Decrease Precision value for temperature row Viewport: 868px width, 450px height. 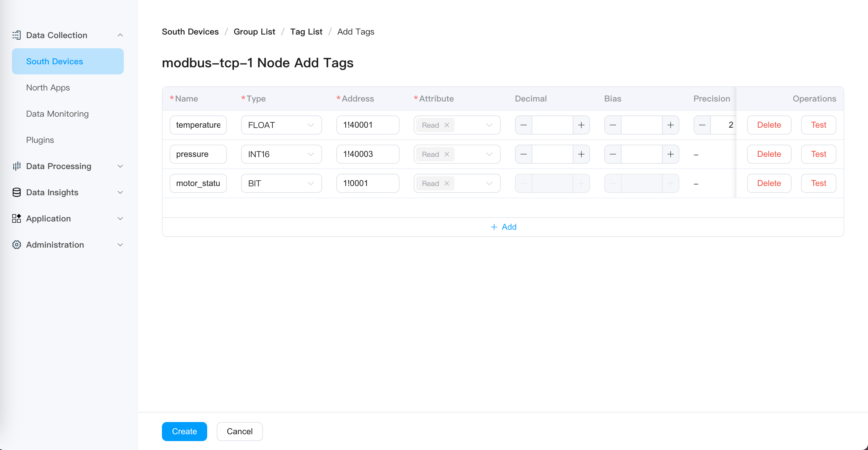[x=702, y=125]
